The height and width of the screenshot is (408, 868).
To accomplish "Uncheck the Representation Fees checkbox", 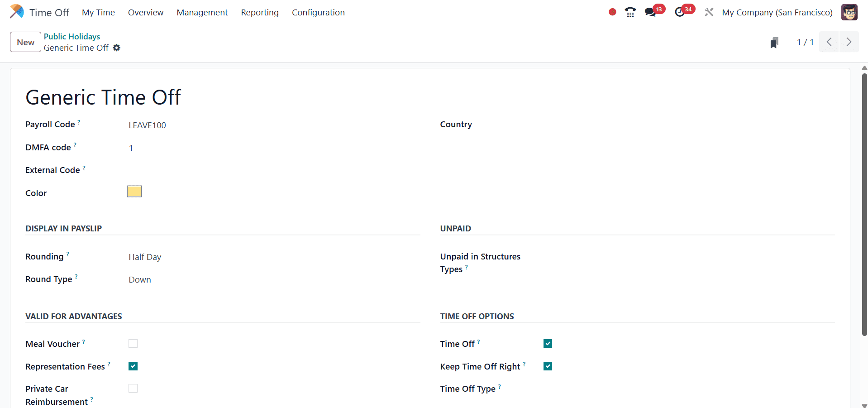I will 133,366.
